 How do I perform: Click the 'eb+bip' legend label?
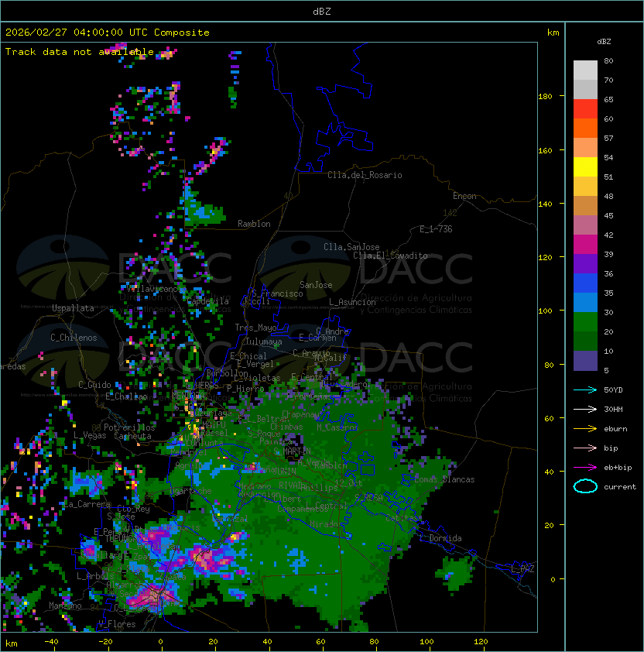point(618,468)
